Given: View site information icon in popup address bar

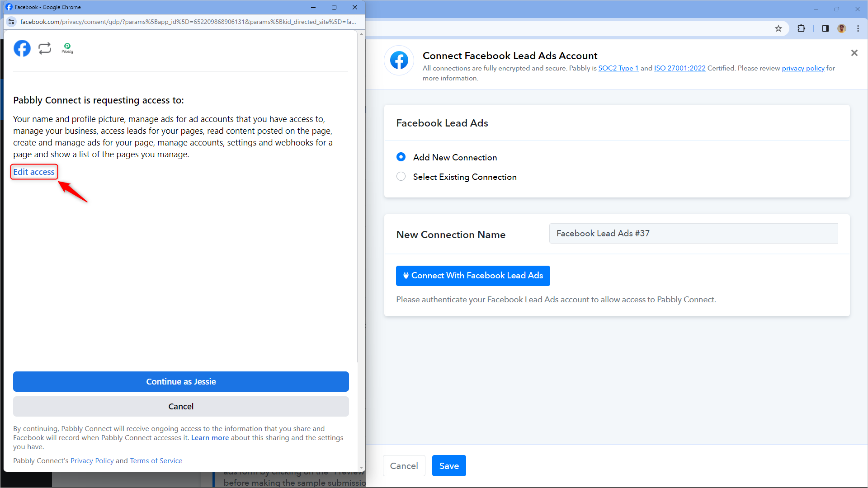Looking at the screenshot, I should (12, 22).
